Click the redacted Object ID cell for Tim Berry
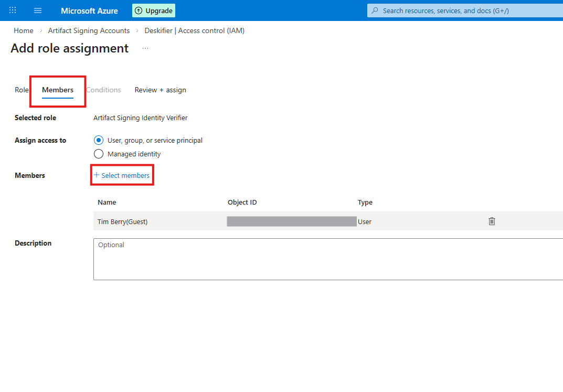 coord(292,221)
